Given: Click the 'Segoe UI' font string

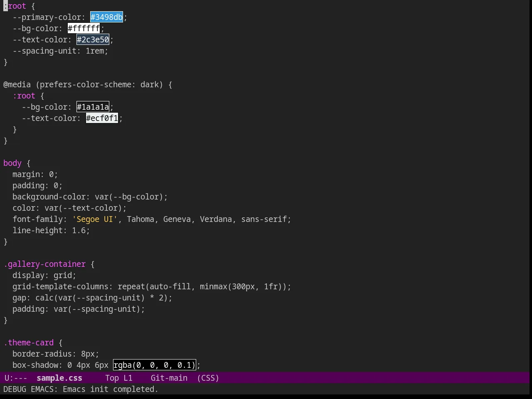Looking at the screenshot, I should click(x=95, y=219).
